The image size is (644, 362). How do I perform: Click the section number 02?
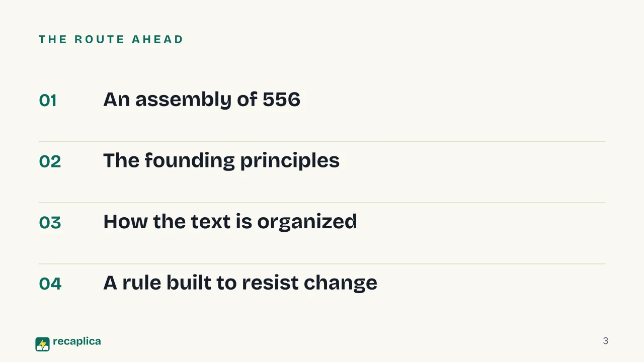[x=50, y=161]
